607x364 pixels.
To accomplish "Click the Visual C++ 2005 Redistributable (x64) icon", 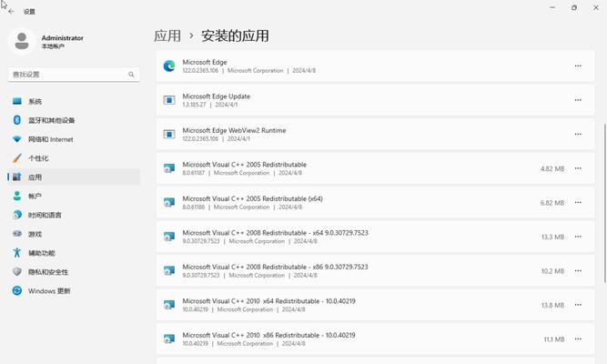I will click(169, 203).
